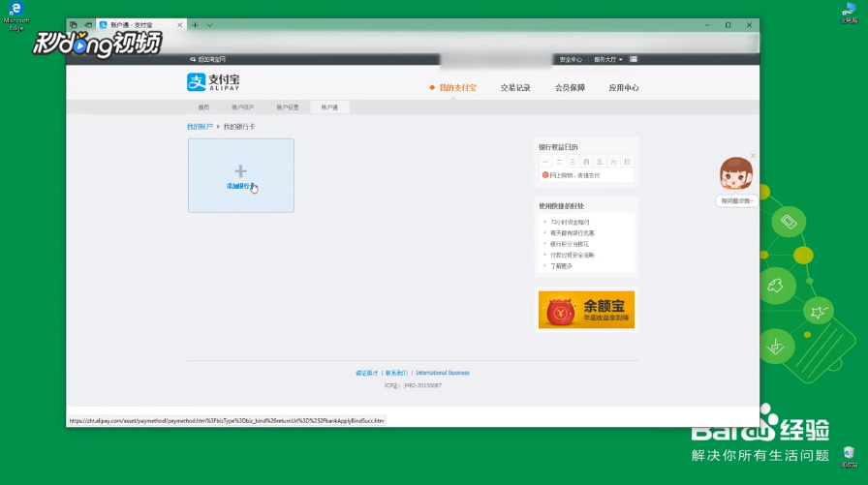This screenshot has height=485, width=868.
Task: Select 四 (Thursday) in bank calendar
Action: click(586, 162)
